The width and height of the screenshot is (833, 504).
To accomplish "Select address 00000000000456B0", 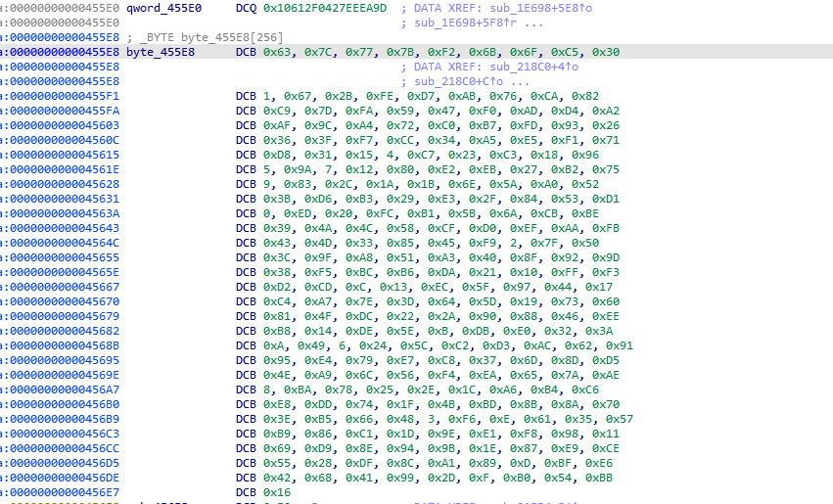I will pyautogui.click(x=65, y=405).
